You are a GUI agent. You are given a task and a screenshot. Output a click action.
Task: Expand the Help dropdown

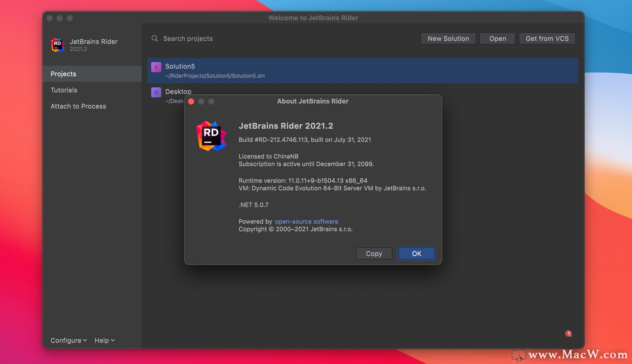coord(104,340)
